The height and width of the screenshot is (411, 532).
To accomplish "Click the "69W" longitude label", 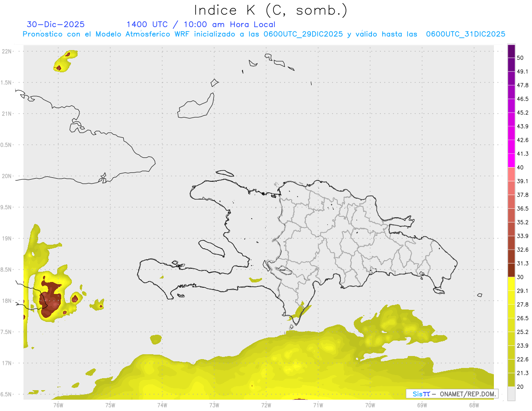I will [422, 405].
